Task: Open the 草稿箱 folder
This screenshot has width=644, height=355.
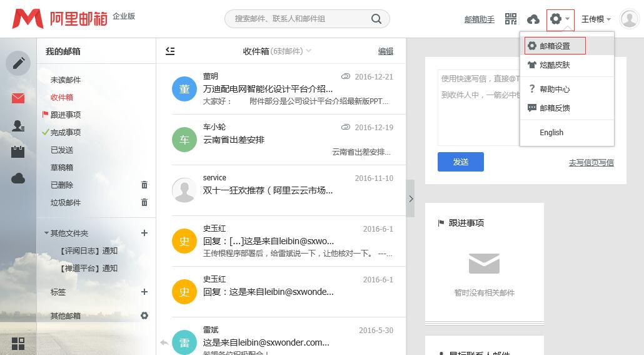Action: (62, 167)
